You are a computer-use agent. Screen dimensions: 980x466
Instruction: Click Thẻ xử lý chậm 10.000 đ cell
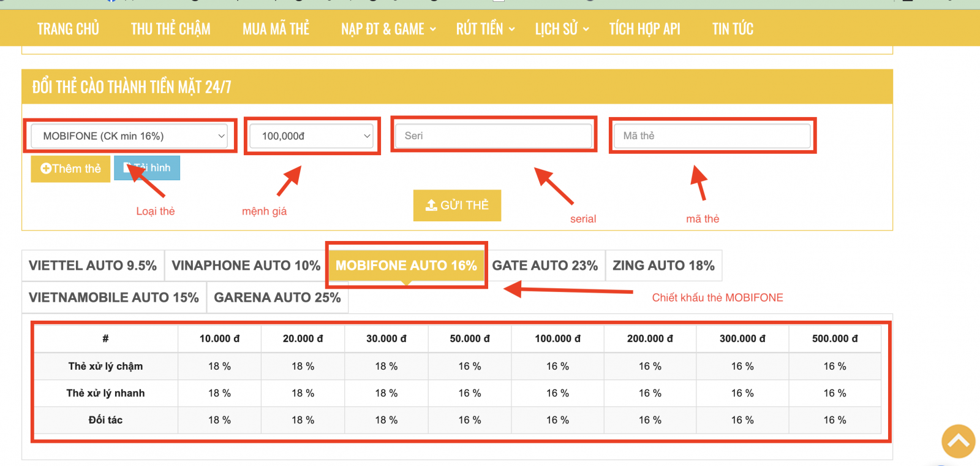219,366
